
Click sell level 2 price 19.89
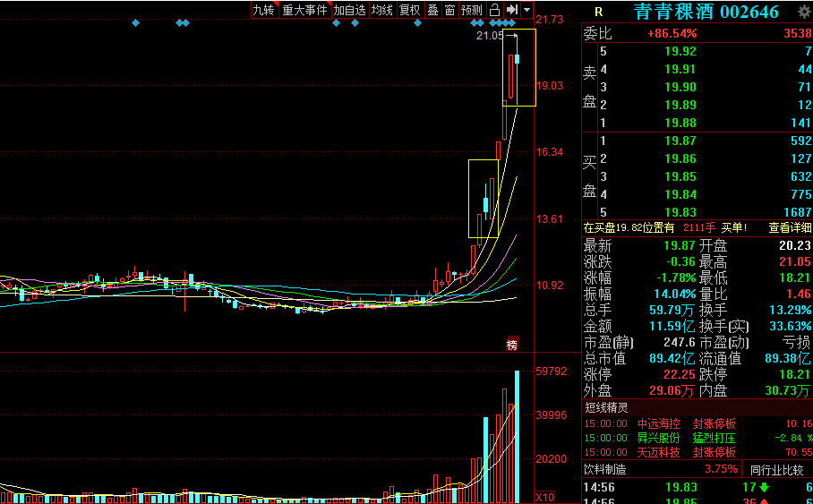(680, 105)
